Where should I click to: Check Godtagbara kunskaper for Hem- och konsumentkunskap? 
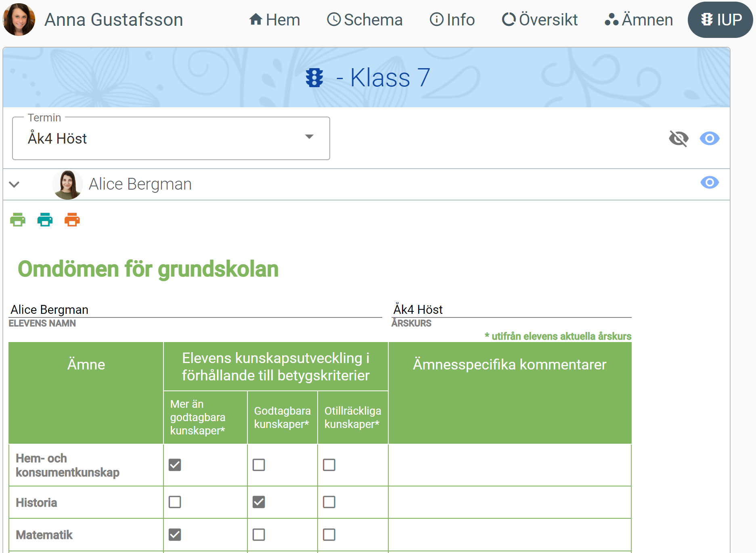(x=259, y=465)
